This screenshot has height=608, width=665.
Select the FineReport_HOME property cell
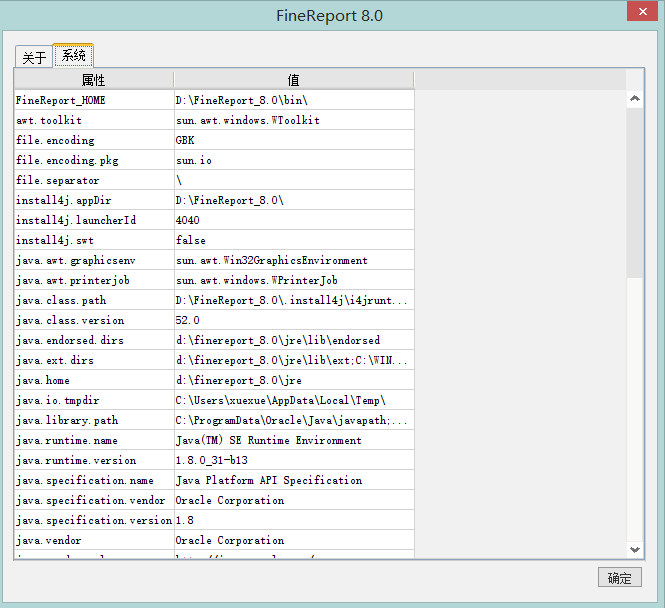click(94, 100)
